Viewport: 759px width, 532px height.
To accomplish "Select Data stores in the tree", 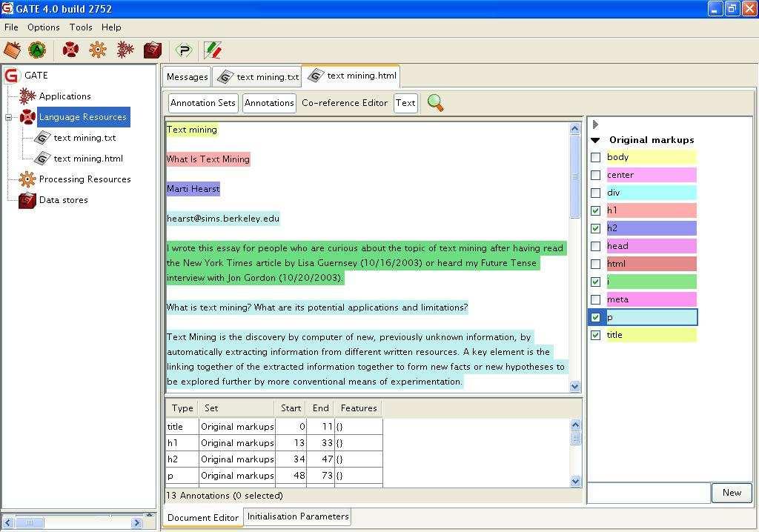I will [64, 200].
